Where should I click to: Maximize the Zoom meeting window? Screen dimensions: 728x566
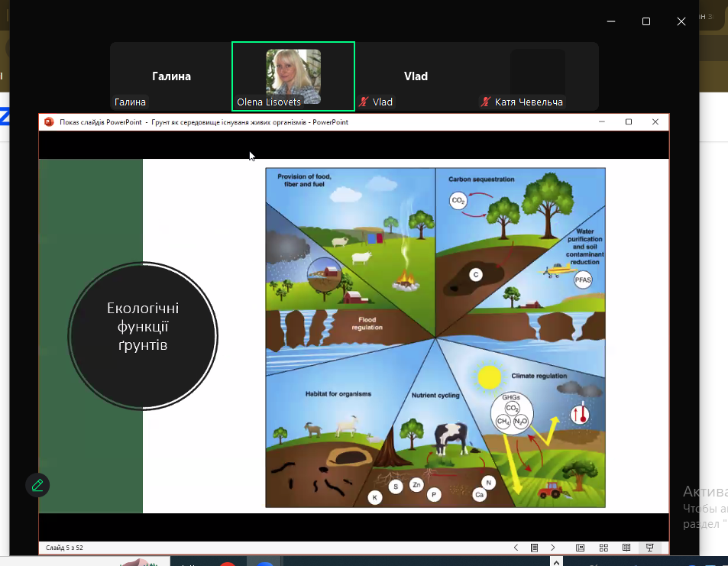[x=646, y=21]
